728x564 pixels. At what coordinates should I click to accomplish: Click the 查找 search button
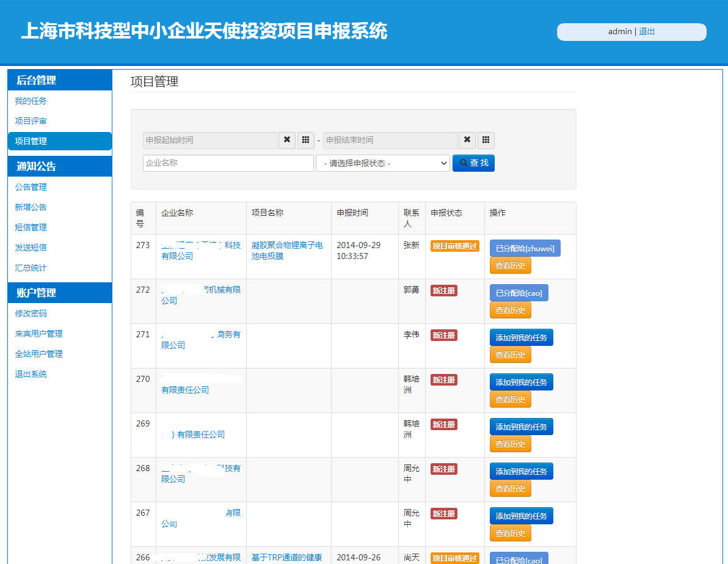(473, 163)
